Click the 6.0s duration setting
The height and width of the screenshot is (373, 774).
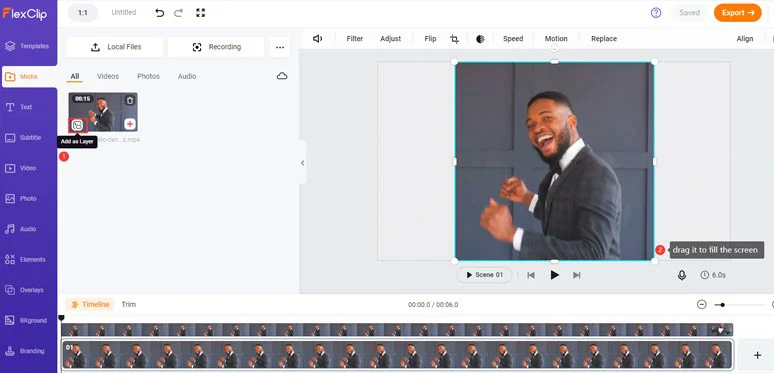(x=713, y=275)
